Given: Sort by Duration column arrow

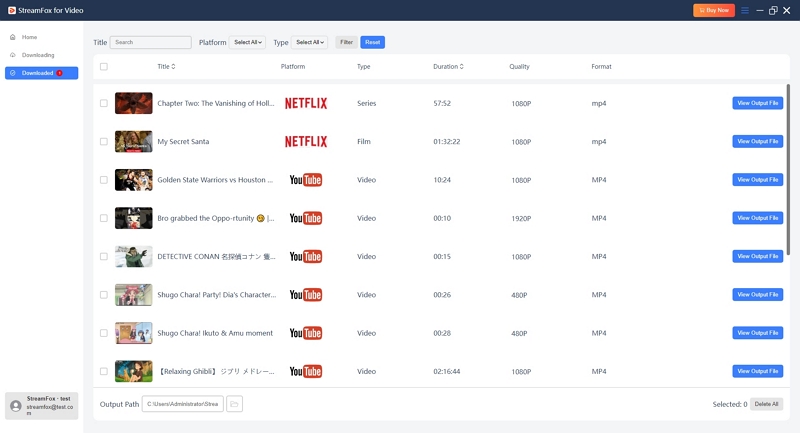Looking at the screenshot, I should pyautogui.click(x=462, y=66).
